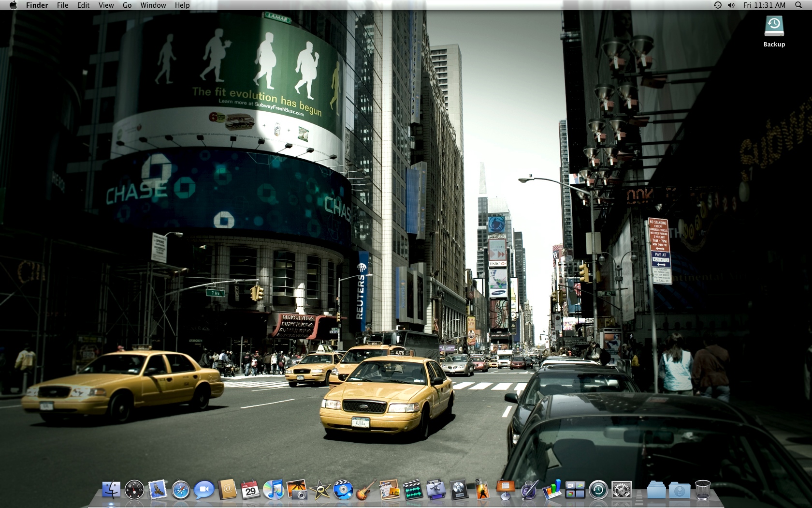Launch Safari browser from the Dock
Image resolution: width=812 pixels, height=508 pixels.
pyautogui.click(x=181, y=490)
